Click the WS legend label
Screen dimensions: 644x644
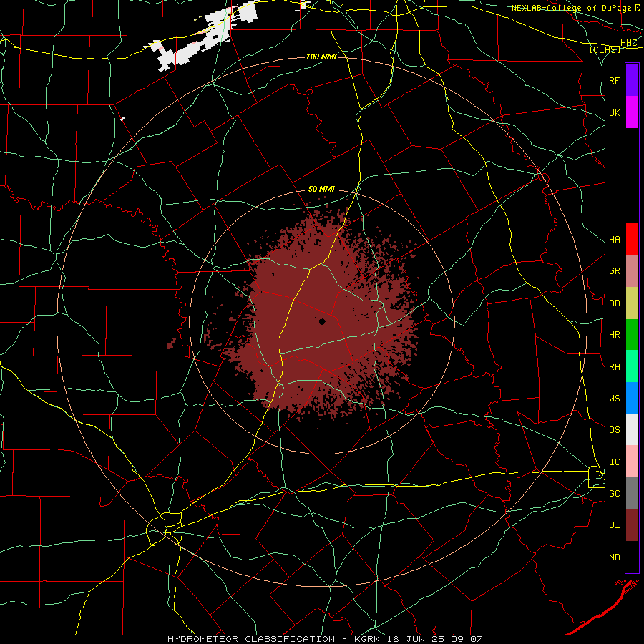click(x=614, y=399)
